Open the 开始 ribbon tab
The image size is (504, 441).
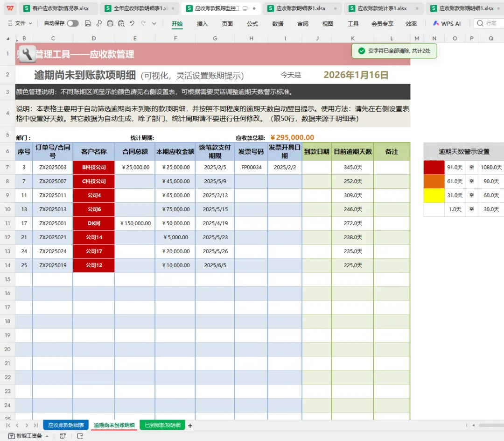177,23
